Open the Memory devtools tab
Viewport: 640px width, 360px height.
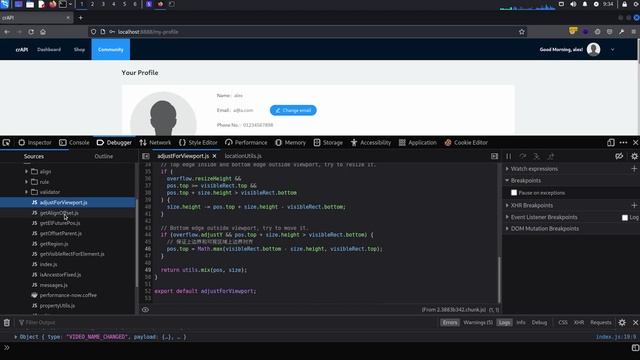point(290,142)
